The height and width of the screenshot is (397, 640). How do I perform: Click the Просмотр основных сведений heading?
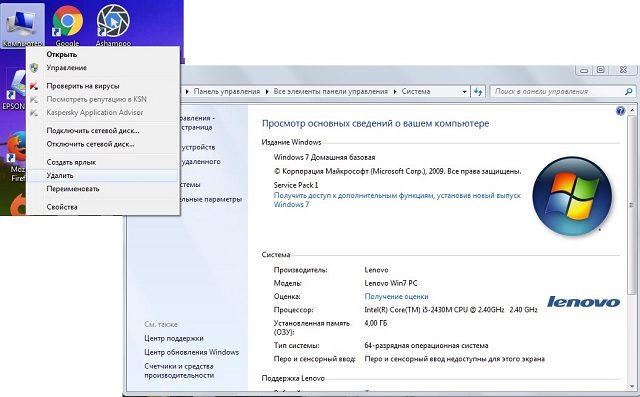click(375, 123)
